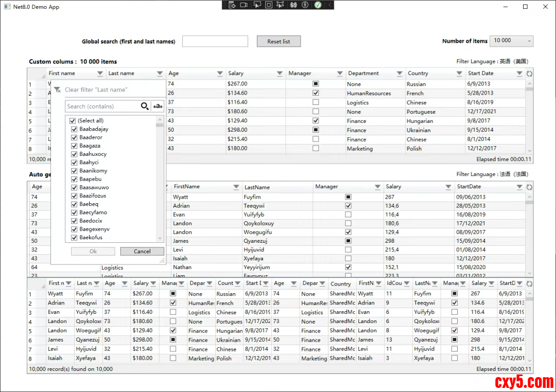Open the LastN column filter in bottom grid
This screenshot has width=556, height=392.
pyautogui.click(x=435, y=283)
